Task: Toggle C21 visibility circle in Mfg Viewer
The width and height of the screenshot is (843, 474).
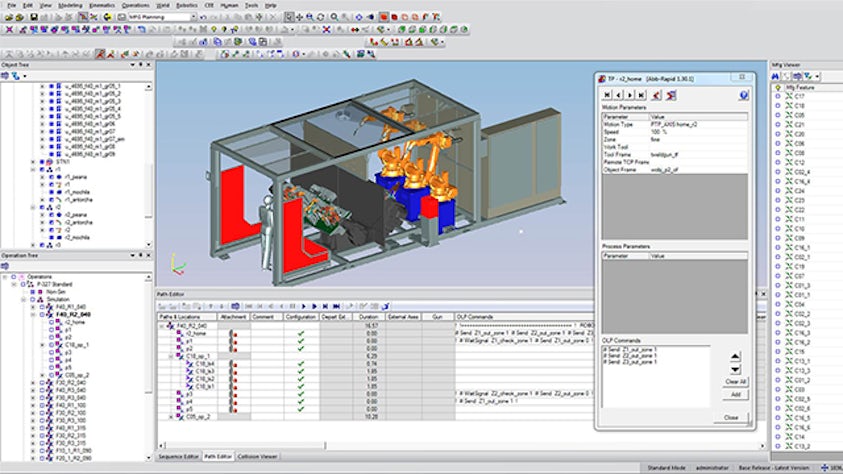Action: (x=777, y=124)
